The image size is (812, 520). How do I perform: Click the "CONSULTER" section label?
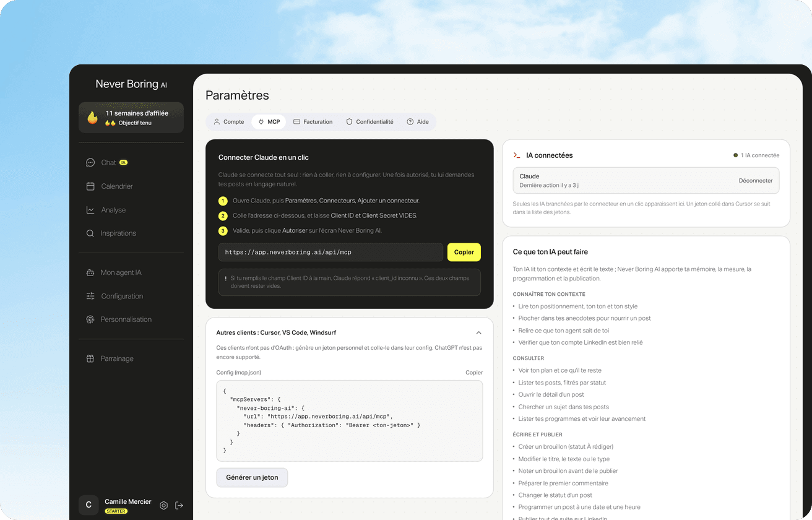[529, 358]
